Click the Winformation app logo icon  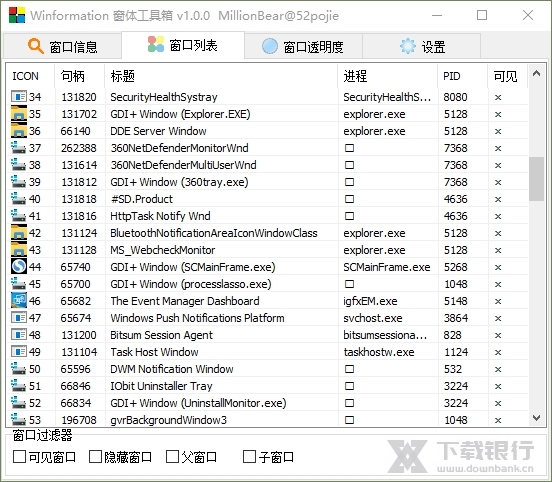click(17, 15)
